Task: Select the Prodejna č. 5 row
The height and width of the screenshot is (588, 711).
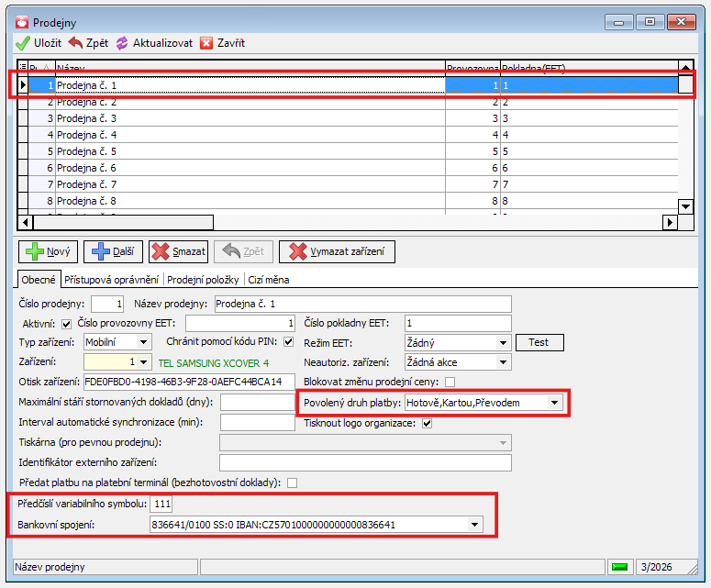Action: [x=87, y=151]
